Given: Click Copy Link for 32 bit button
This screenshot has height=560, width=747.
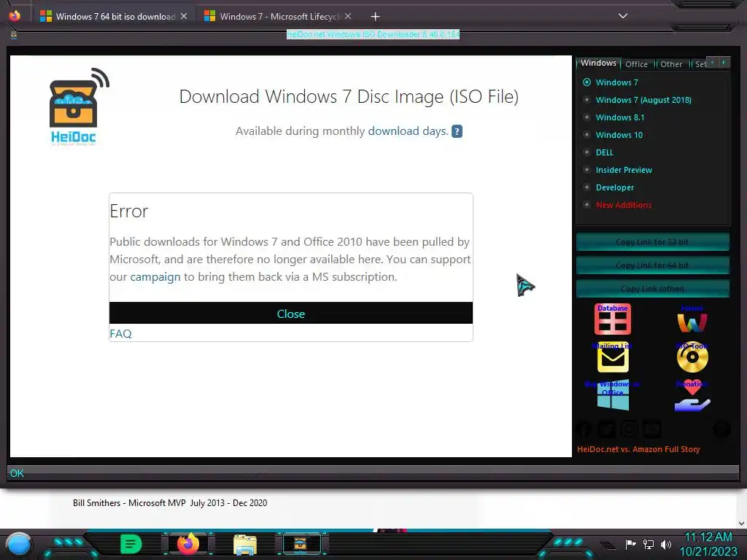Looking at the screenshot, I should coord(652,242).
